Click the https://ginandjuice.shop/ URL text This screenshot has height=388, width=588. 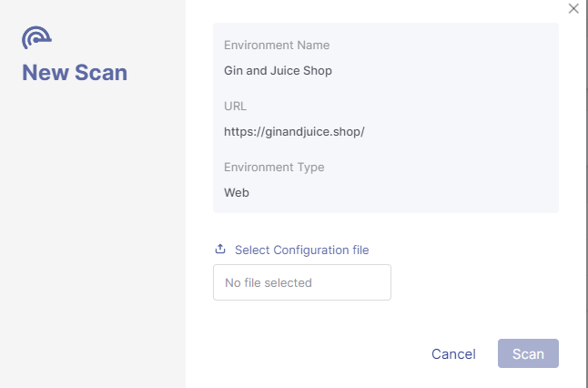[x=294, y=132]
